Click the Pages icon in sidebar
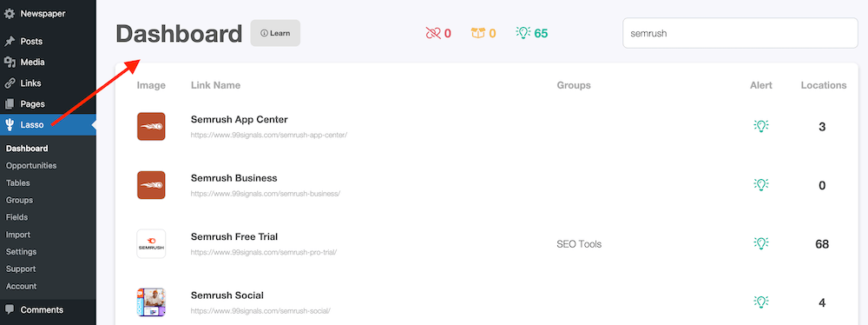Viewport: 868px width, 325px height. pyautogui.click(x=10, y=103)
